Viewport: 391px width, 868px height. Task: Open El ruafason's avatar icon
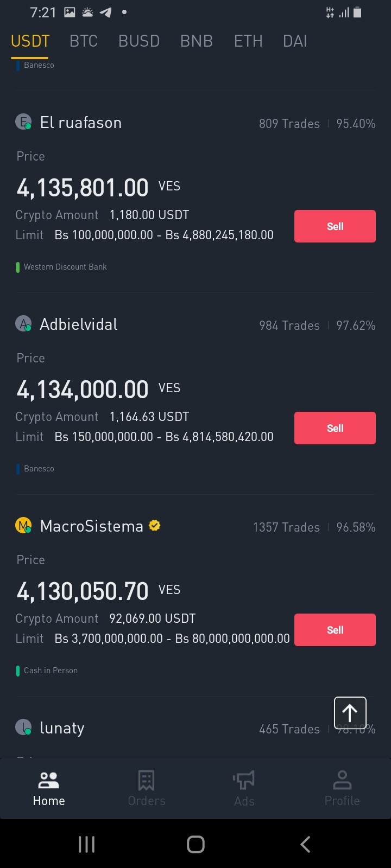click(x=23, y=122)
